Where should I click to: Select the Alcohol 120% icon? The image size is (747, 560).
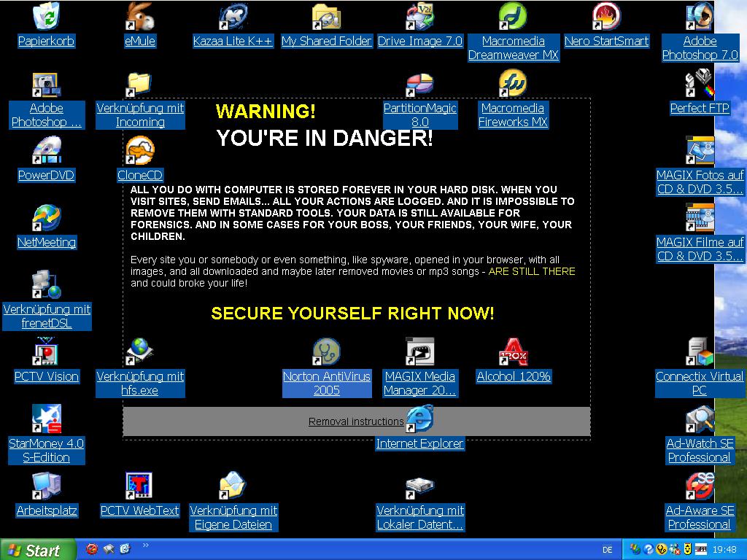[513, 353]
